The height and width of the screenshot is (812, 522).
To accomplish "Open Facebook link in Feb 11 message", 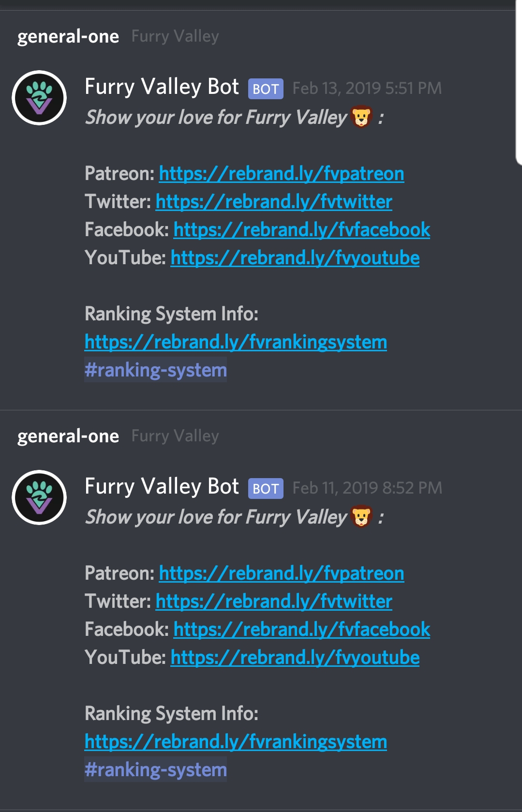I will pyautogui.click(x=302, y=630).
